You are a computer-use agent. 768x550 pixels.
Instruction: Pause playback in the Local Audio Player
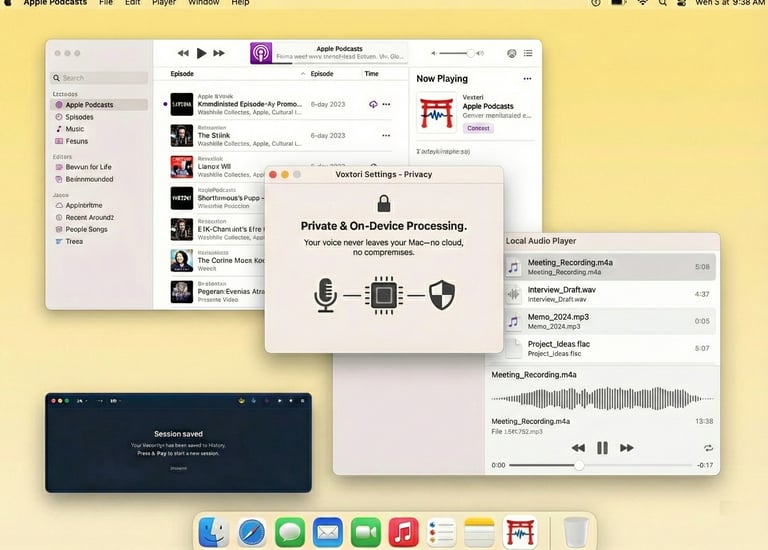coord(602,448)
